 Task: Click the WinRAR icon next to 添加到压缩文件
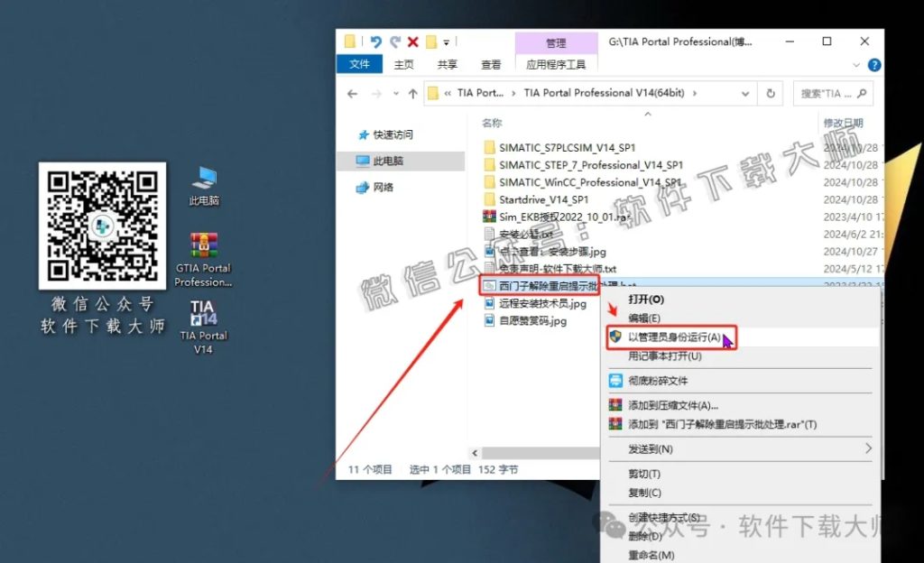[615, 404]
